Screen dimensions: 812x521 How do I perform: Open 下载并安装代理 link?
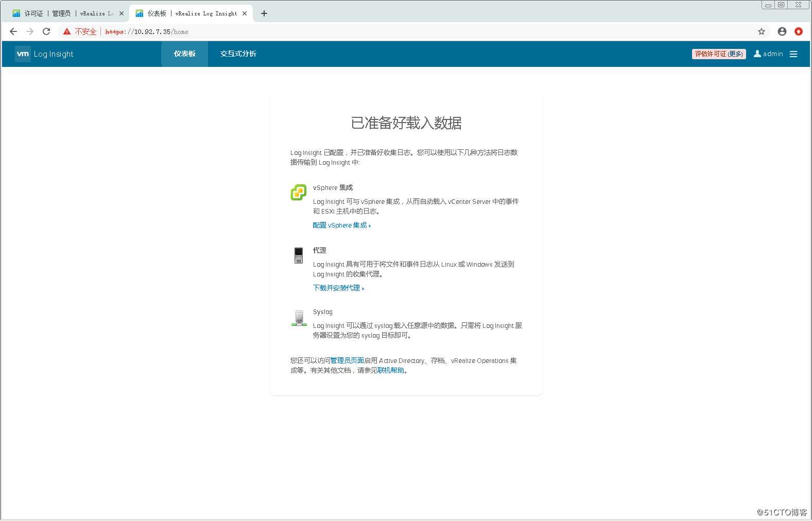point(338,288)
